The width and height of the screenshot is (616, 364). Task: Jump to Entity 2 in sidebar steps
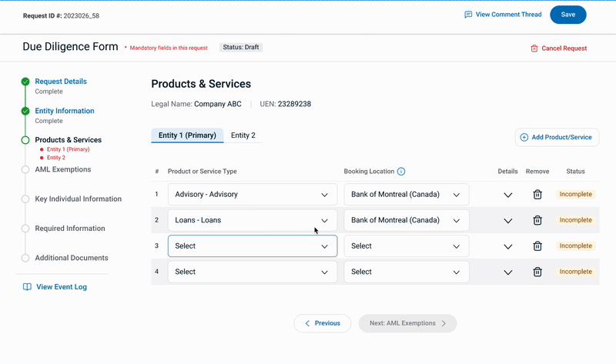(x=55, y=158)
